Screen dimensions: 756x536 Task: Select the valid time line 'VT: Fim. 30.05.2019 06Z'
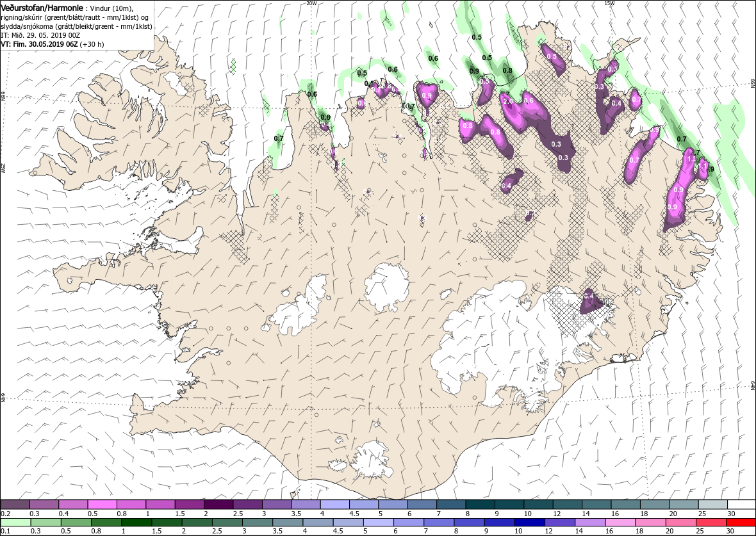[x=40, y=44]
